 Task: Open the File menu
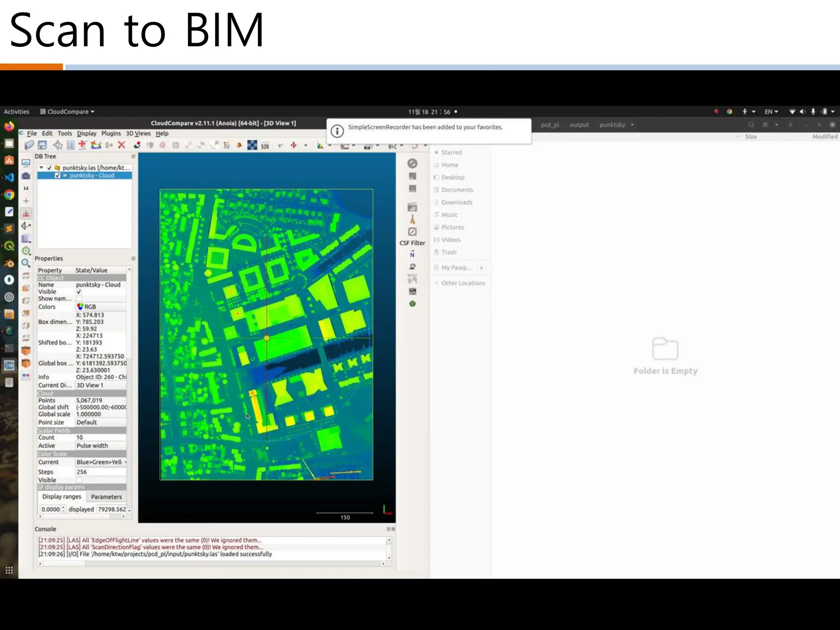32,133
